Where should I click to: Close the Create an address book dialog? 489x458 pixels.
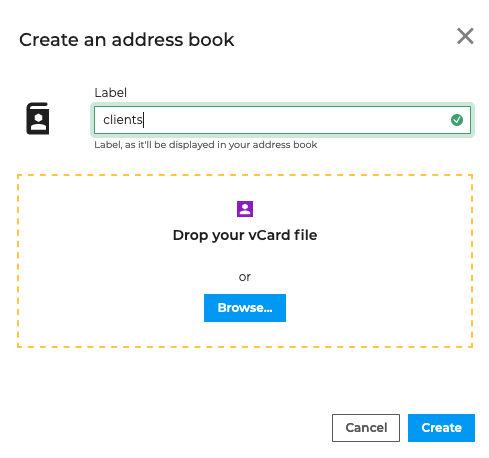coord(465,36)
